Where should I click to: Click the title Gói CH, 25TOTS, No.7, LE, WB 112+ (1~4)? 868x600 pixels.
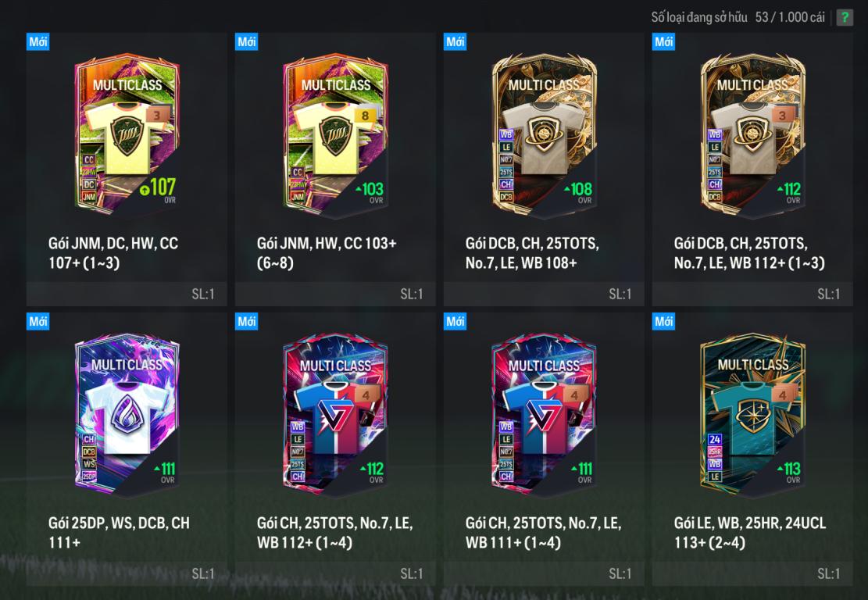334,533
